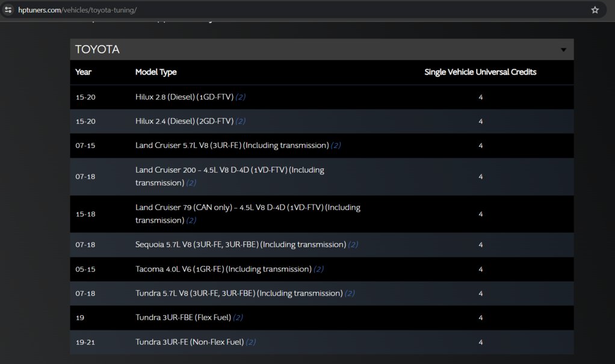
Task: Click credits value 4 in Land Cruiser 5.7L row
Action: point(480,146)
